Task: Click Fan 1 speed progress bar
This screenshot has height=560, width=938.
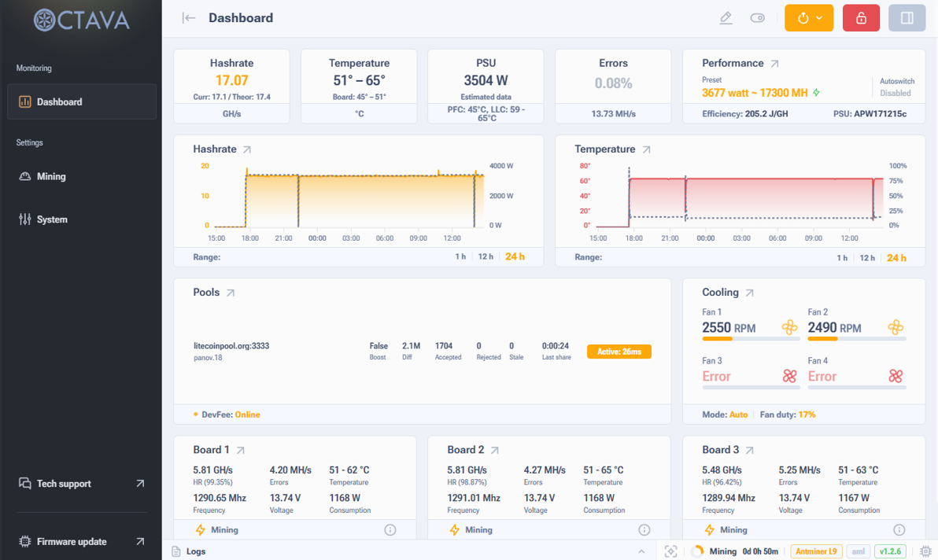Action: click(750, 339)
